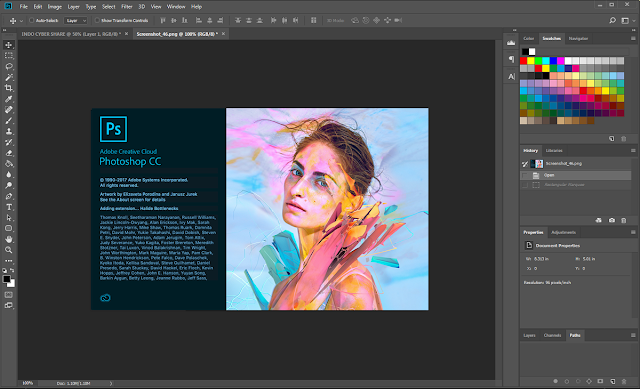Open the Move tool preset picker arrow
640x389 pixels.
21,20
